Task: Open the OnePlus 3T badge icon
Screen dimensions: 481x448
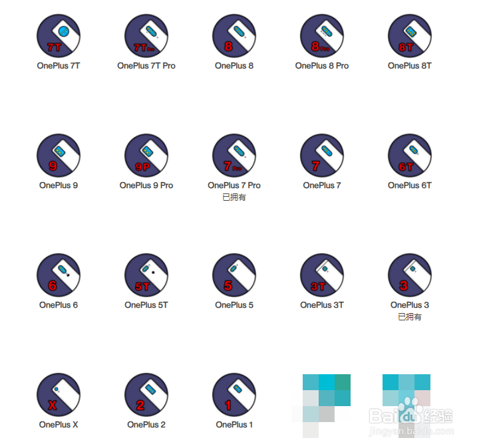Action: [x=322, y=275]
